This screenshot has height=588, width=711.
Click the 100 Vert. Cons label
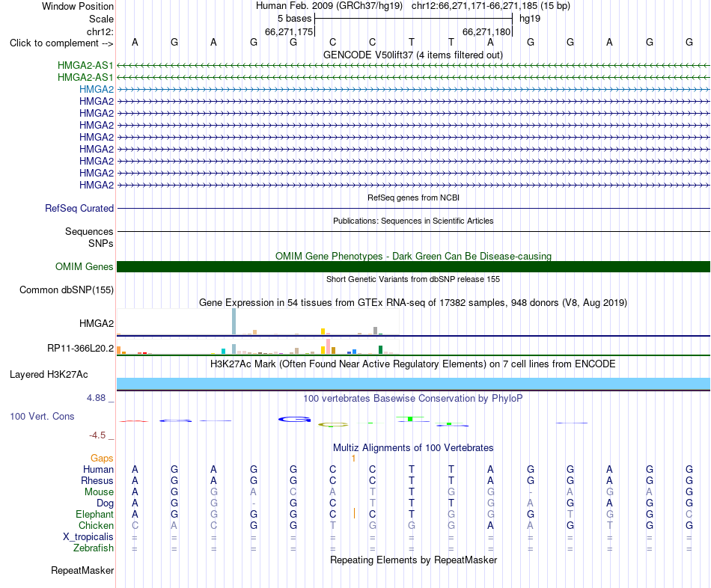(42, 416)
